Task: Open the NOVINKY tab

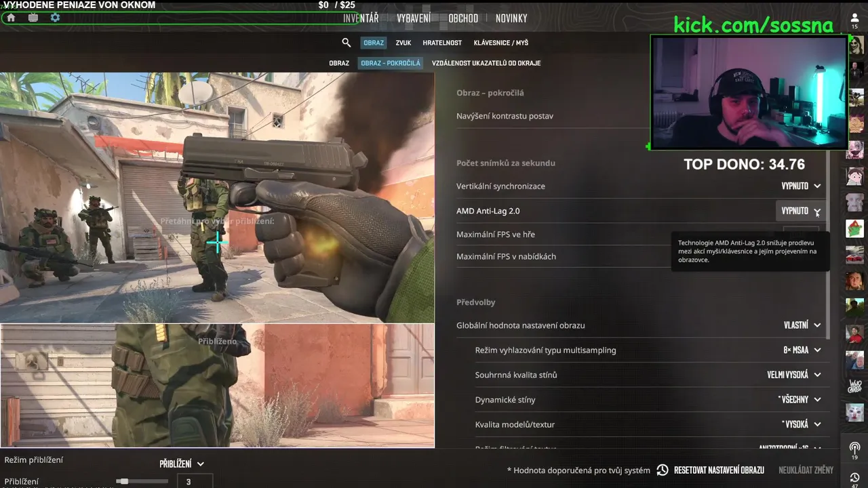Action: 511,18
